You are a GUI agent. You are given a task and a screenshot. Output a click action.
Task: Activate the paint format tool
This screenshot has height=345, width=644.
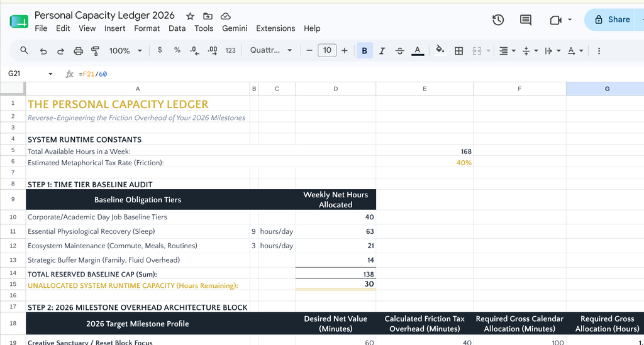coord(96,51)
